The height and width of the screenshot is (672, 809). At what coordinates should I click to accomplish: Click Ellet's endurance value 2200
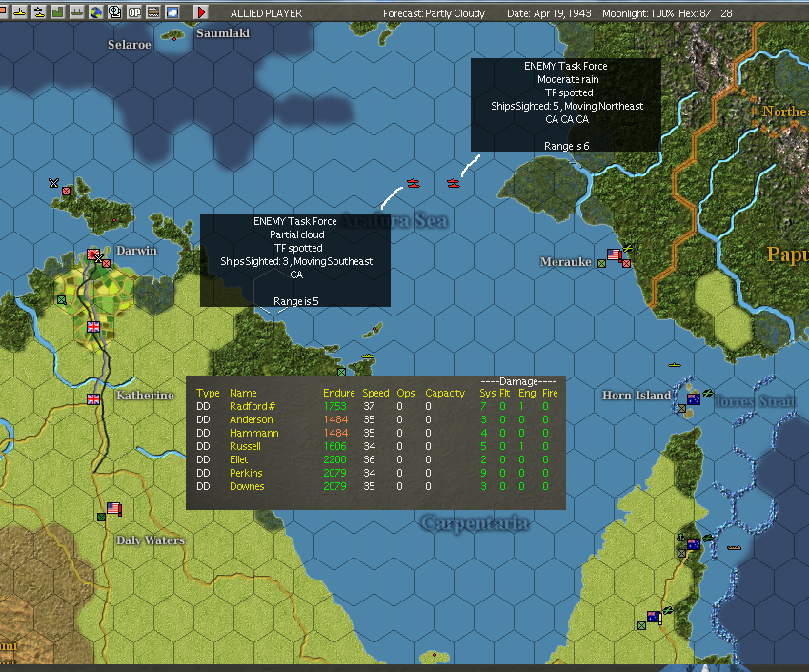[x=334, y=459]
